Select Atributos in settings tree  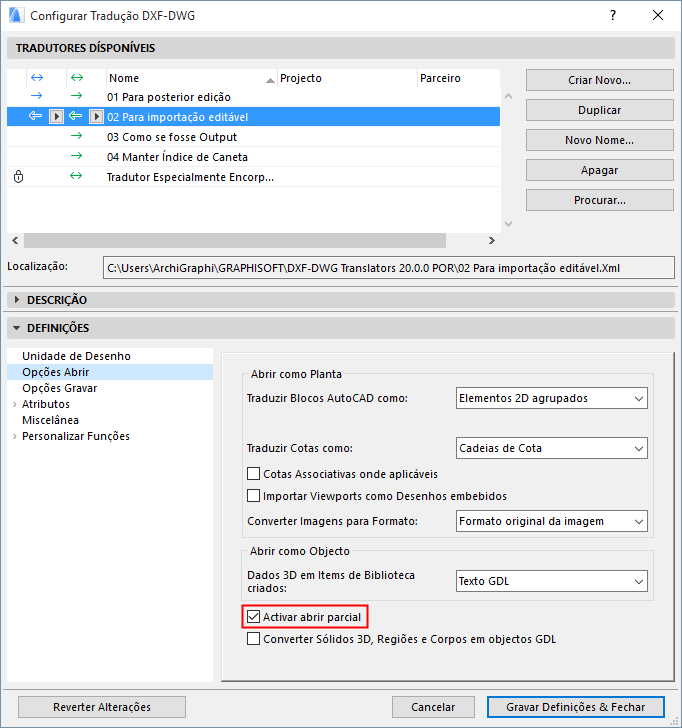pos(46,404)
